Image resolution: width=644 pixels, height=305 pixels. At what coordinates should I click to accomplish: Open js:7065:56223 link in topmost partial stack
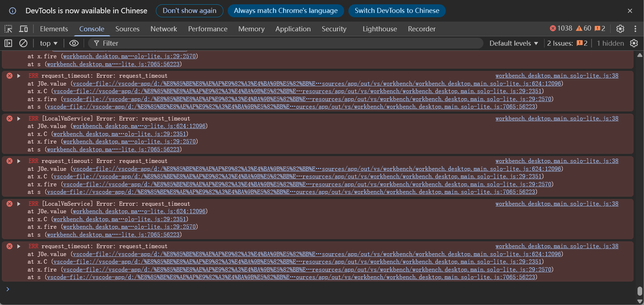[x=113, y=64]
